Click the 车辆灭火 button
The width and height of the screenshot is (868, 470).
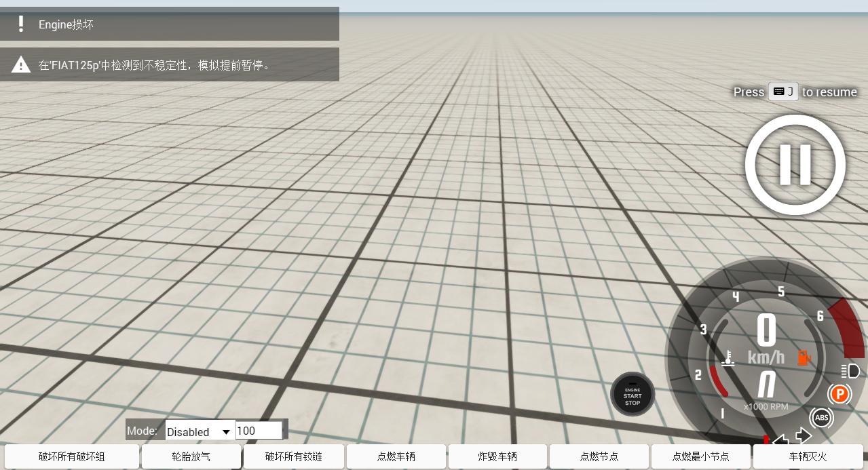click(x=808, y=456)
